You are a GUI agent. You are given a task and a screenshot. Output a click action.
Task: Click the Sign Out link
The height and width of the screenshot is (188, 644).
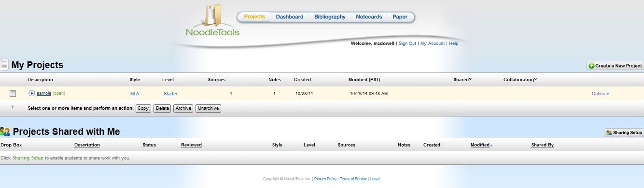(407, 43)
